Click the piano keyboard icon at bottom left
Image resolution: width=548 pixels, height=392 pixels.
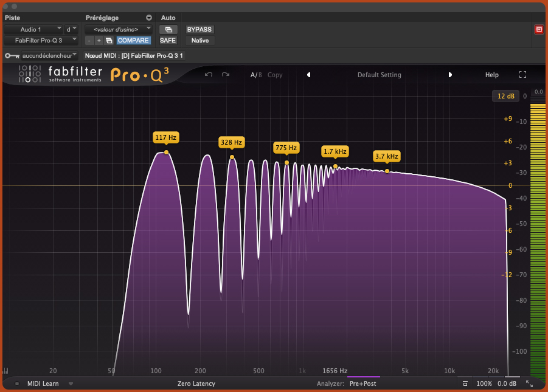[x=5, y=371]
